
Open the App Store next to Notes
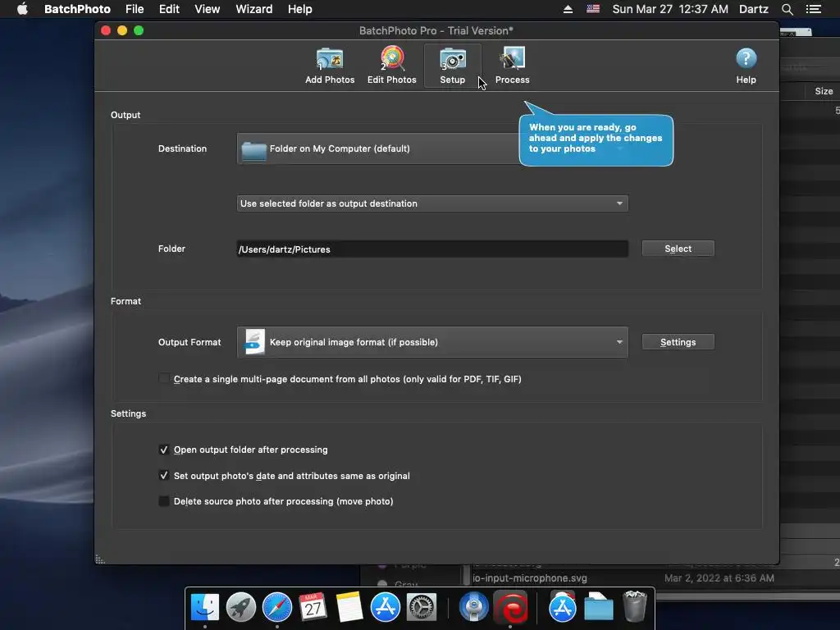coord(386,608)
